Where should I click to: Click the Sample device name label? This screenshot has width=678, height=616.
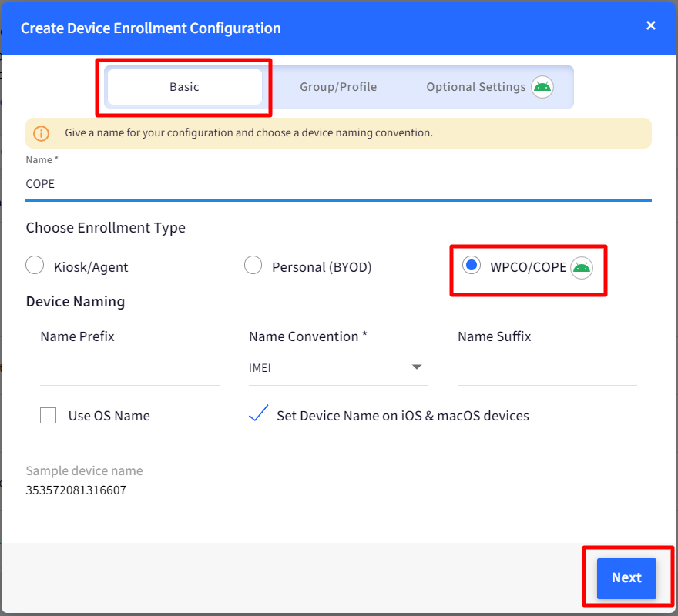coord(84,470)
